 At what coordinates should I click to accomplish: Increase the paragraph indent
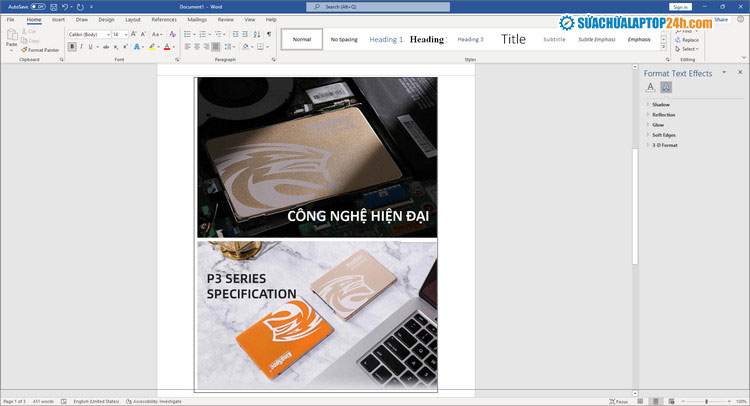point(245,34)
